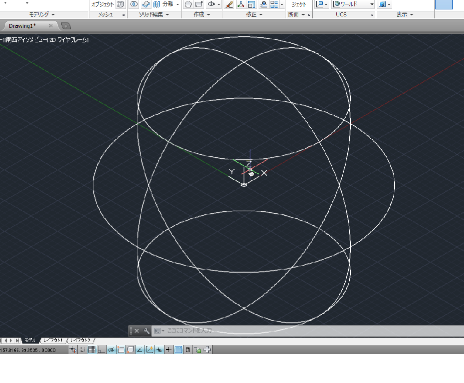464x383 pixels.
Task: Toggle Infer Constraints in status bar
Action: click(73, 350)
